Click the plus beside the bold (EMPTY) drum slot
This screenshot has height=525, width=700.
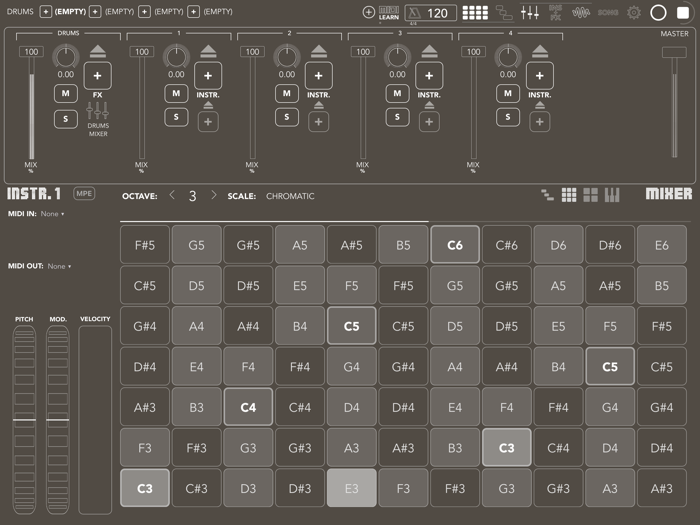point(46,12)
